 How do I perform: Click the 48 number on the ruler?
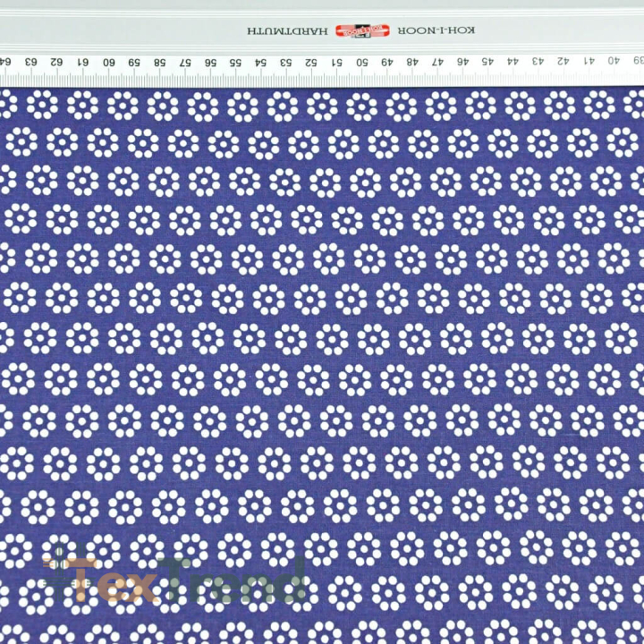click(412, 62)
